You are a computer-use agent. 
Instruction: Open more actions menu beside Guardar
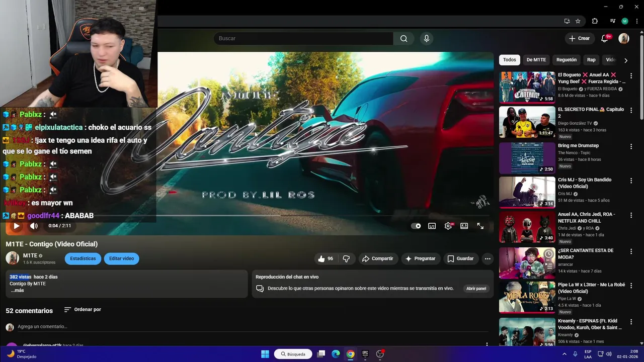pyautogui.click(x=487, y=258)
